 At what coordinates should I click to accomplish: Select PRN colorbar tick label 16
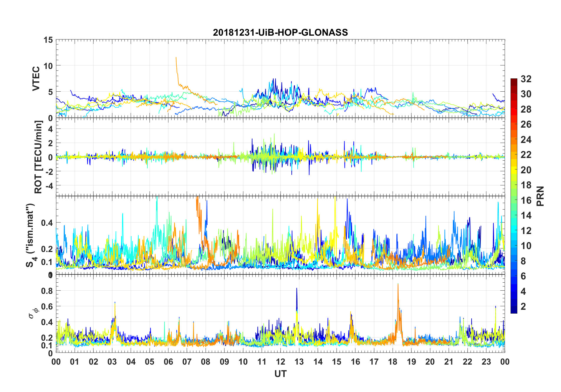click(526, 200)
